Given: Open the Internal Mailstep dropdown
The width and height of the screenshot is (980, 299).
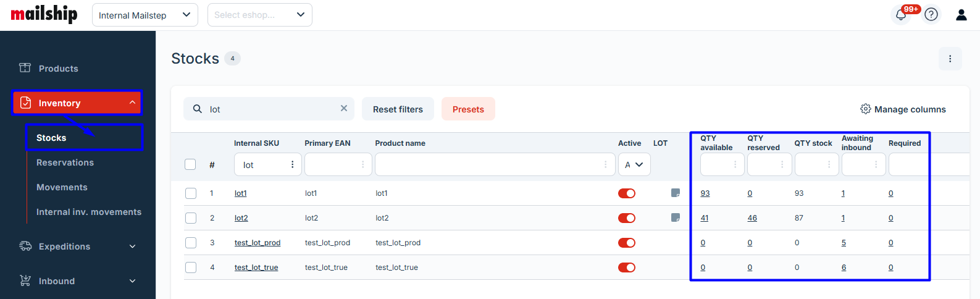Looking at the screenshot, I should [x=144, y=15].
